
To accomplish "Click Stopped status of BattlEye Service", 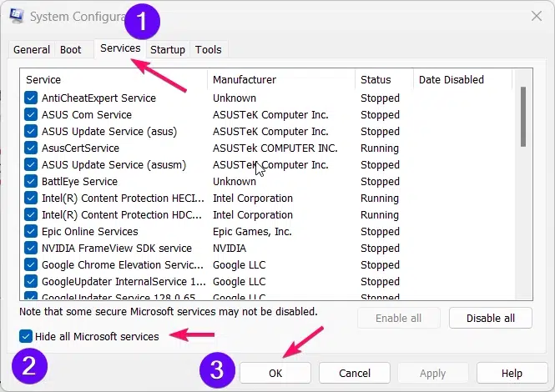I will (x=380, y=182).
